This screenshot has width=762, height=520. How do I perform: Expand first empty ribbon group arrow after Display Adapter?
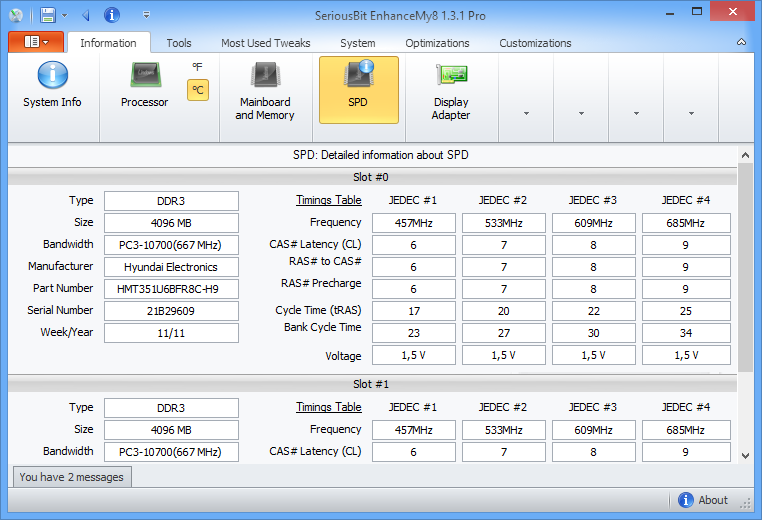526,113
